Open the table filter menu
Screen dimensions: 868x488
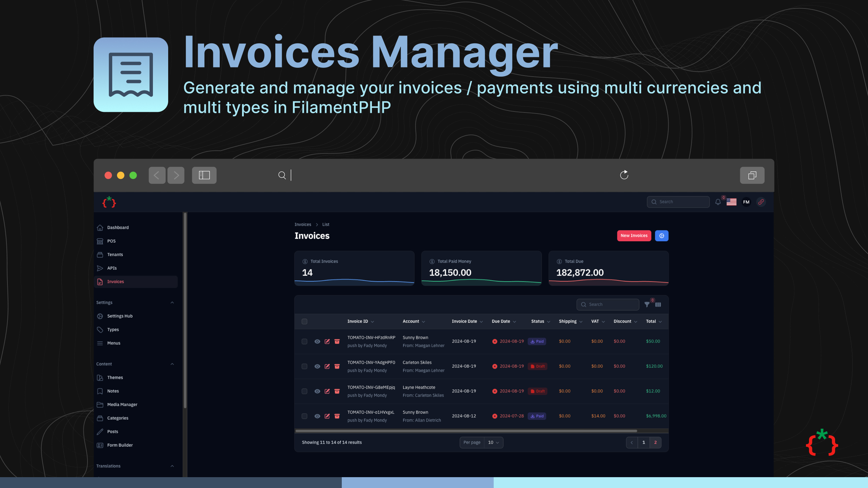[x=647, y=304]
